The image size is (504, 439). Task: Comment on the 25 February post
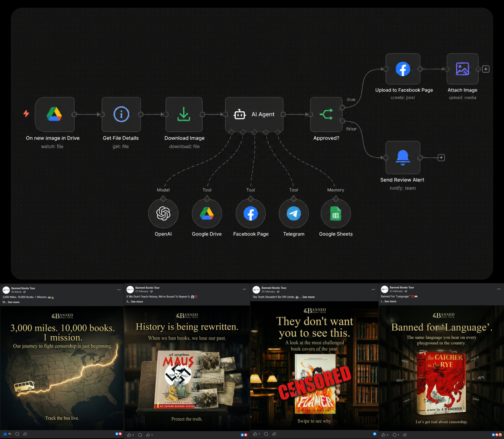(266, 434)
